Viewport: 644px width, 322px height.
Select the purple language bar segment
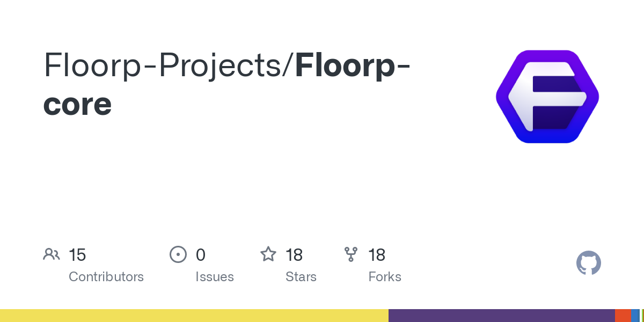(501, 316)
